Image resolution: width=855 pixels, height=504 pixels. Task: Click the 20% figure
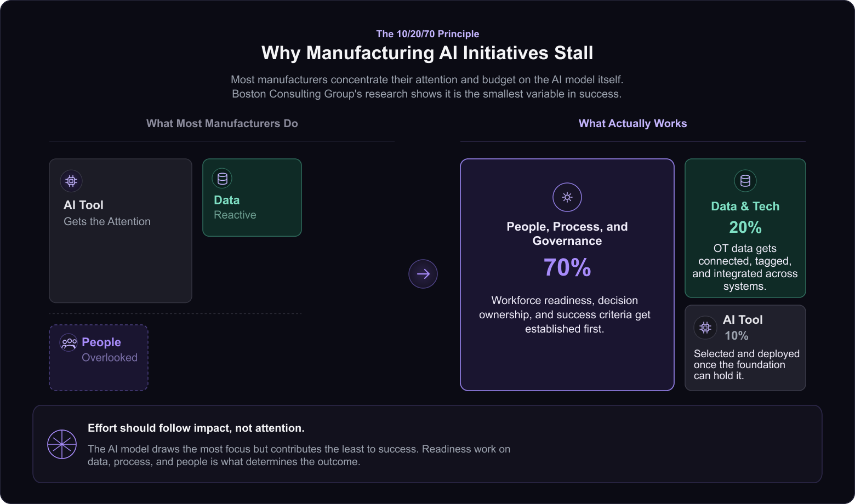[x=745, y=227]
